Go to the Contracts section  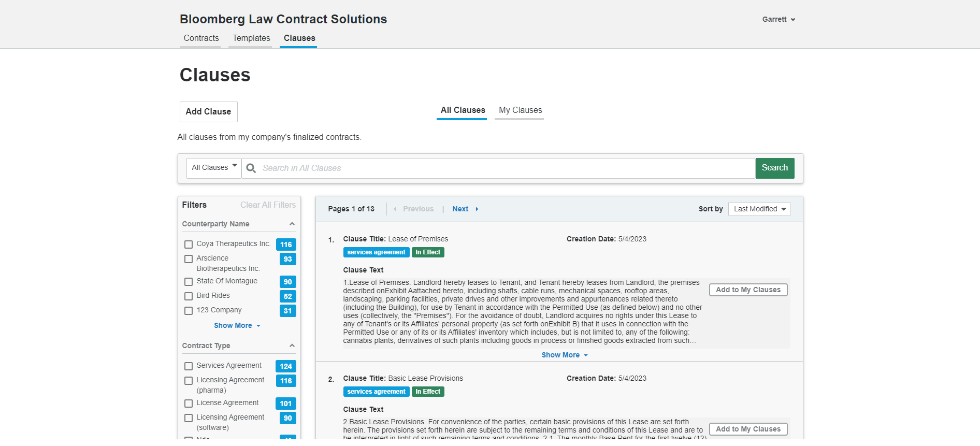click(201, 38)
